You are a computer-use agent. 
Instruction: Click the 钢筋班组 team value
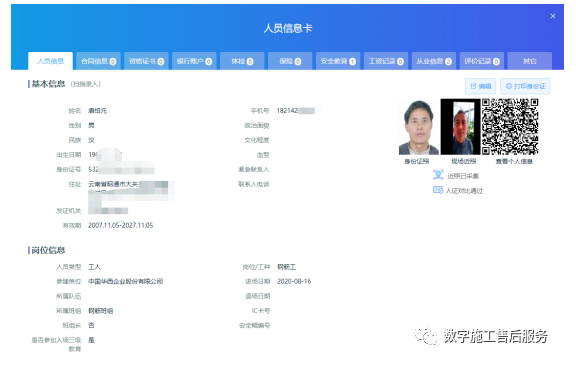101,311
